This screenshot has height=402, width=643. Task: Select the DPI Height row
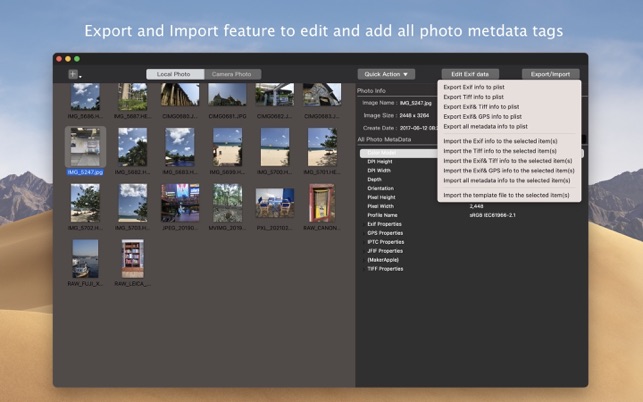click(380, 162)
